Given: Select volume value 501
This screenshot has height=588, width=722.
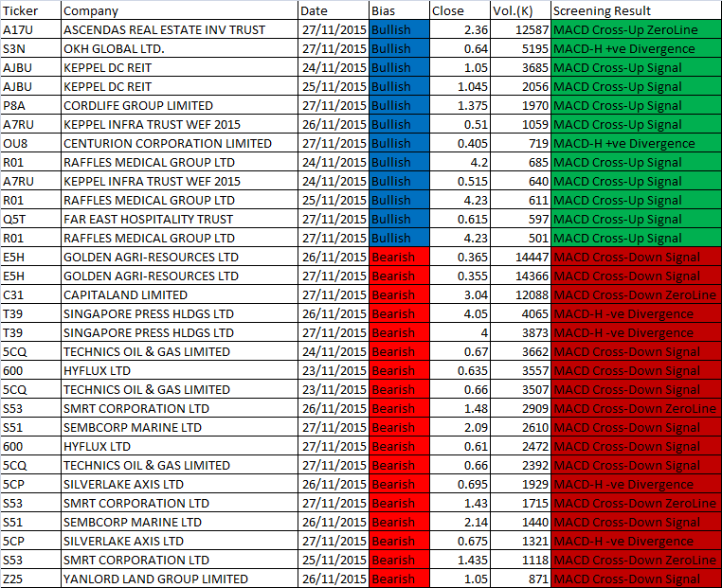Looking at the screenshot, I should [x=520, y=238].
